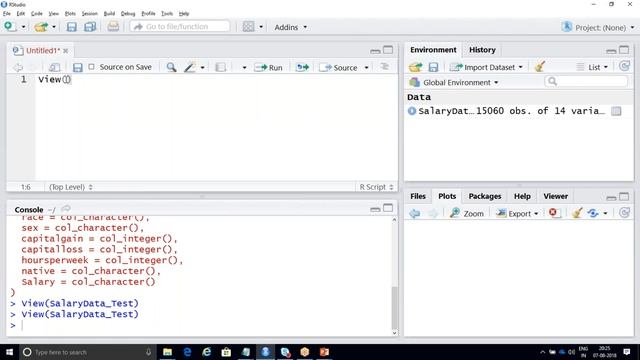Clear all plots with the broom icon
This screenshot has width=640, height=360.
pos(577,213)
